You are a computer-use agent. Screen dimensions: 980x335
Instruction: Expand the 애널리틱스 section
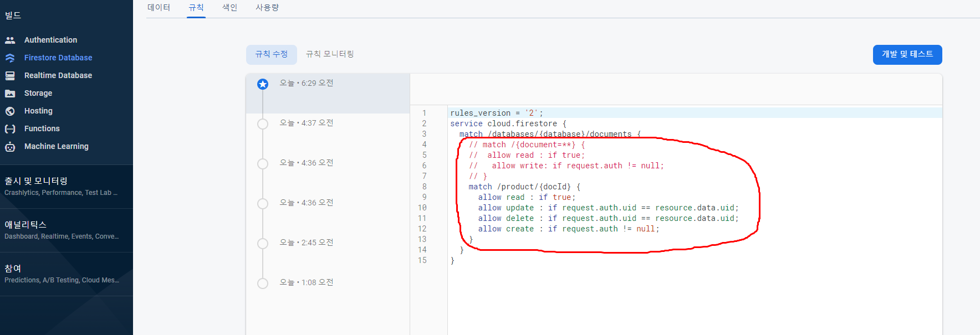pyautogui.click(x=67, y=230)
